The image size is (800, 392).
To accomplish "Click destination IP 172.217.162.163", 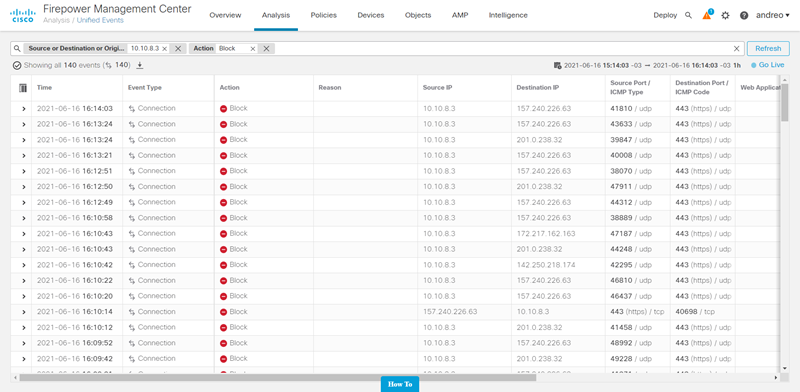I will 546,234.
